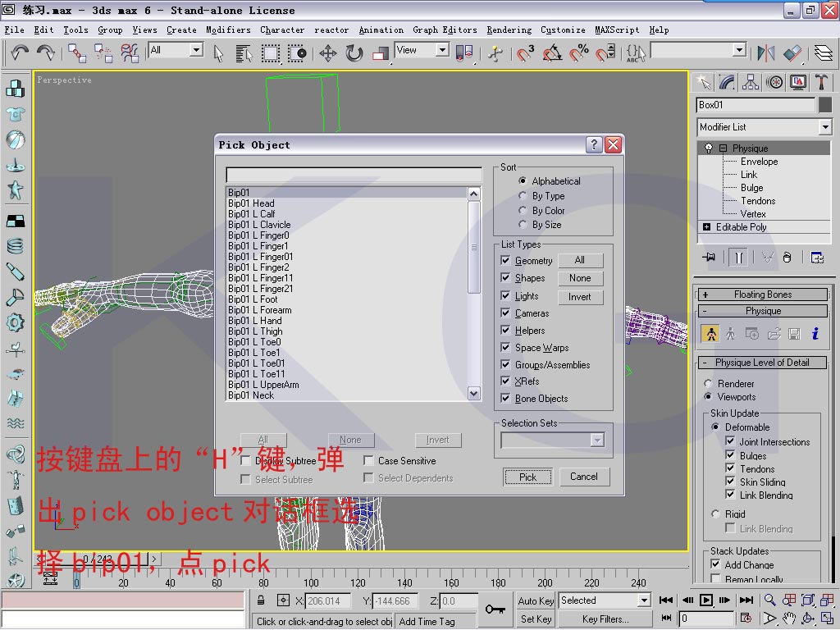
Task: Collapse Physique Level of Detail rollout
Action: 762,363
